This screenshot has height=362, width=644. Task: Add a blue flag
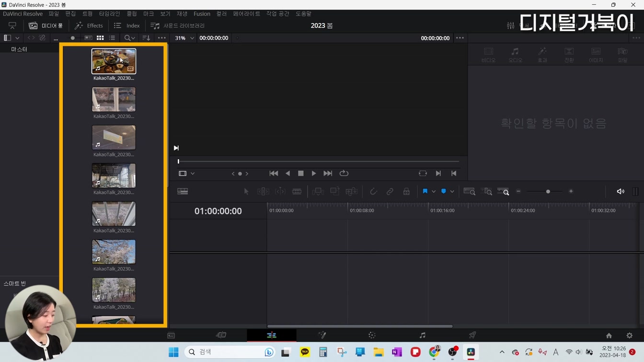pos(425,192)
